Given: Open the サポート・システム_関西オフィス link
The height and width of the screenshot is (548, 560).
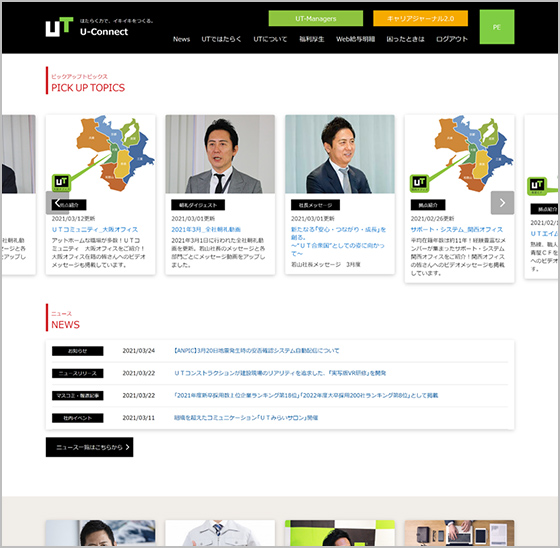Looking at the screenshot, I should point(457,229).
